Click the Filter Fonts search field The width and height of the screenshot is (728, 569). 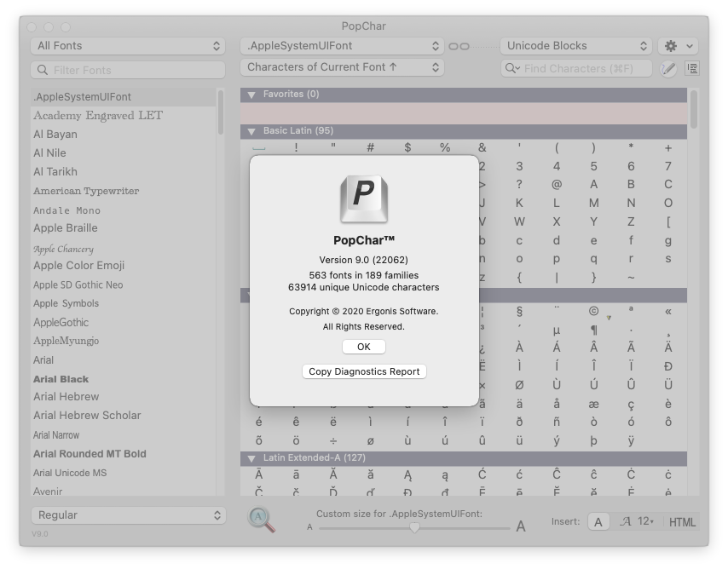128,70
